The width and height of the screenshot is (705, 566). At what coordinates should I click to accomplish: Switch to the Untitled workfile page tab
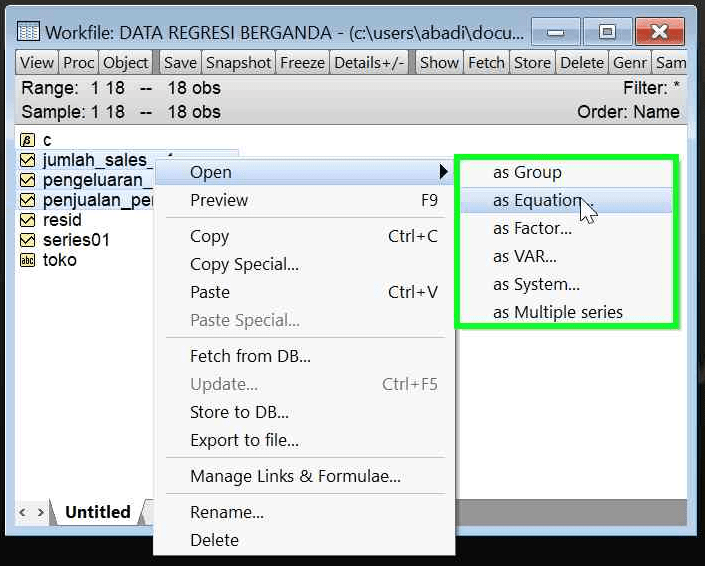pos(97,512)
